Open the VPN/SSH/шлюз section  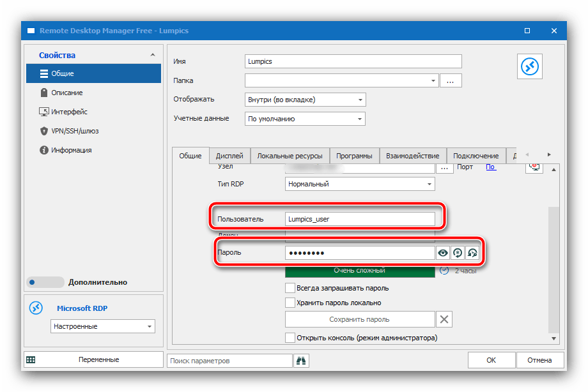pyautogui.click(x=74, y=131)
